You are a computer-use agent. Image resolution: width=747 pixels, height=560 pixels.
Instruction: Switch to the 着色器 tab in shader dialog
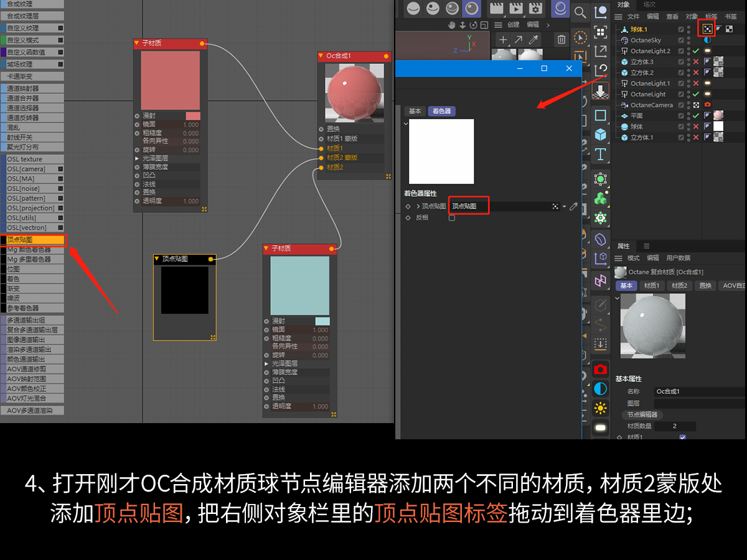442,111
